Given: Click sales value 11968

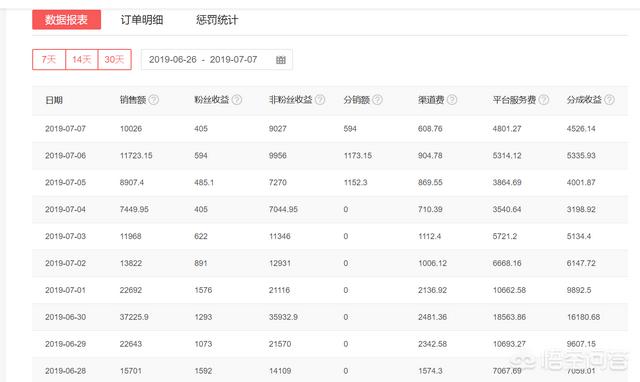Looking at the screenshot, I should pos(131,236).
